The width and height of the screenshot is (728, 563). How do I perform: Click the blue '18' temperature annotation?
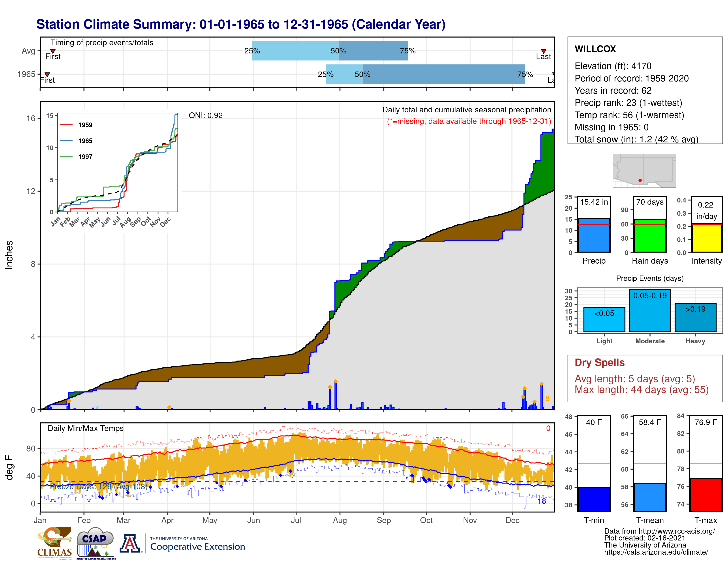[x=542, y=501]
